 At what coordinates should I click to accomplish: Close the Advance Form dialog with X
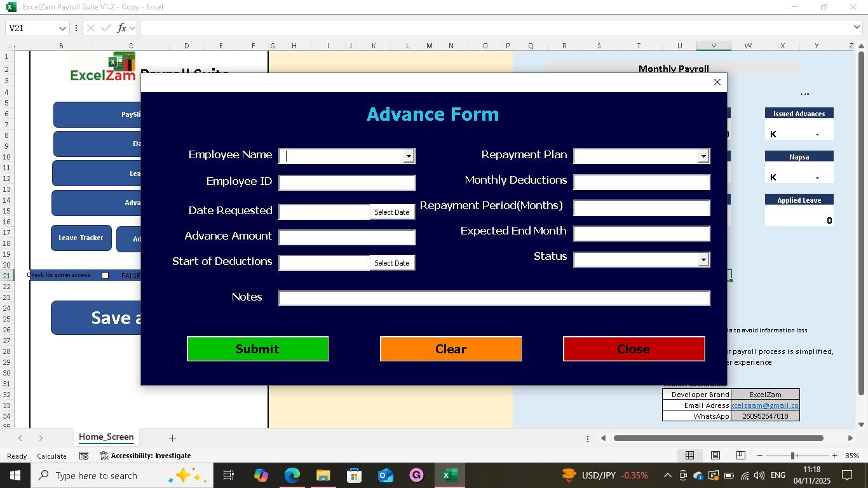click(x=717, y=82)
